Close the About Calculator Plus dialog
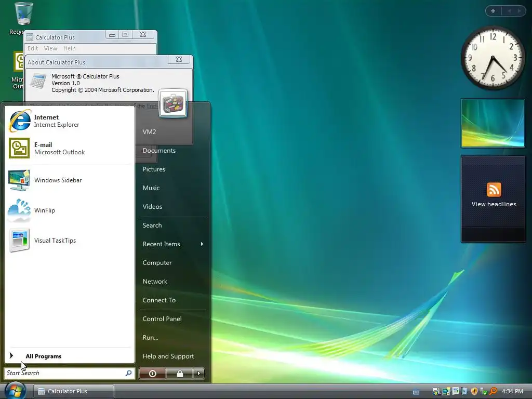The image size is (532, 399). coord(179,59)
